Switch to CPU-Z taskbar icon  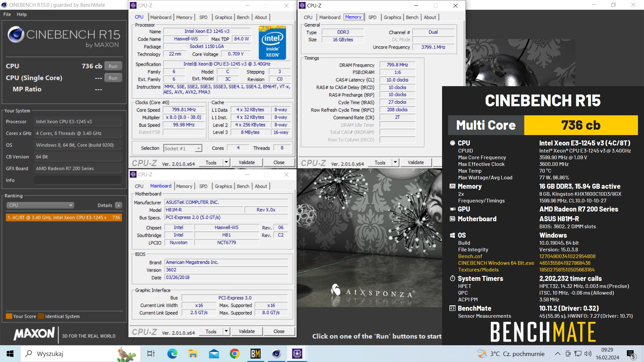297,354
